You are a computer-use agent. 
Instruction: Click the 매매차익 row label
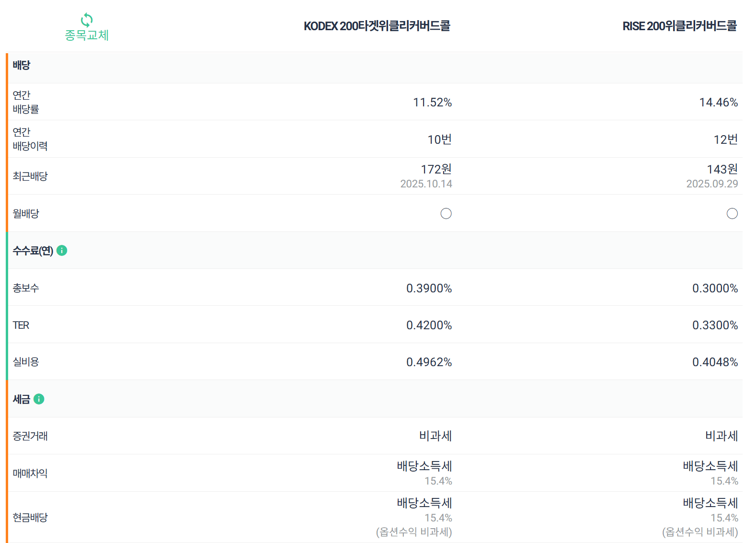point(30,474)
